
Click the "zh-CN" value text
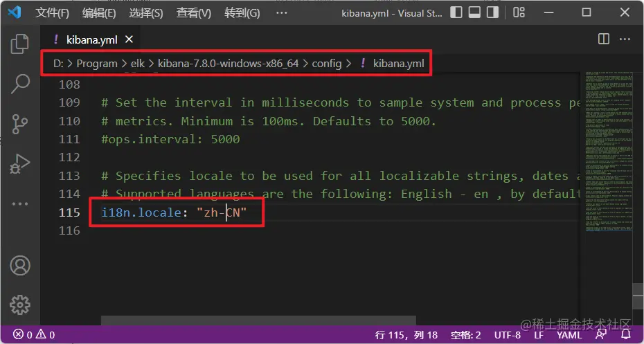click(222, 212)
